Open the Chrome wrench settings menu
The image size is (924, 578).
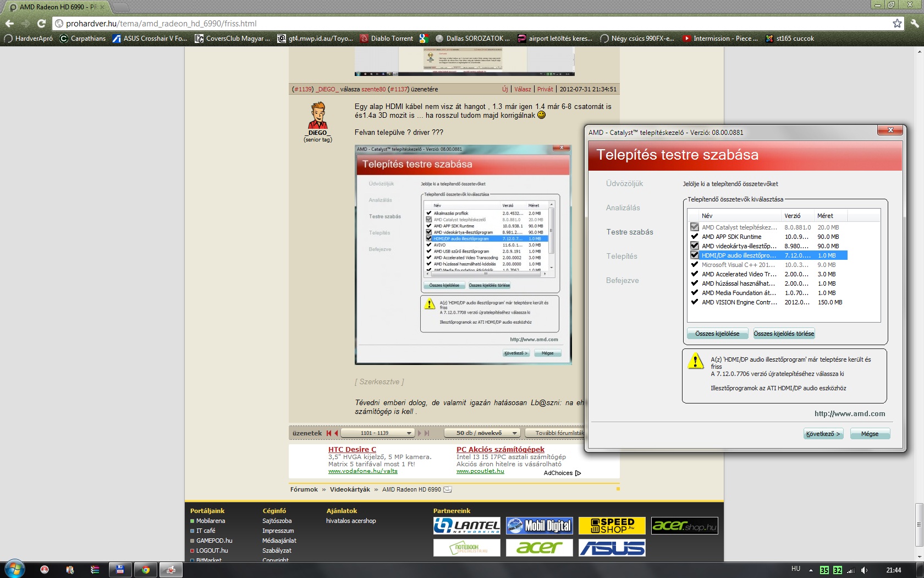tap(914, 24)
